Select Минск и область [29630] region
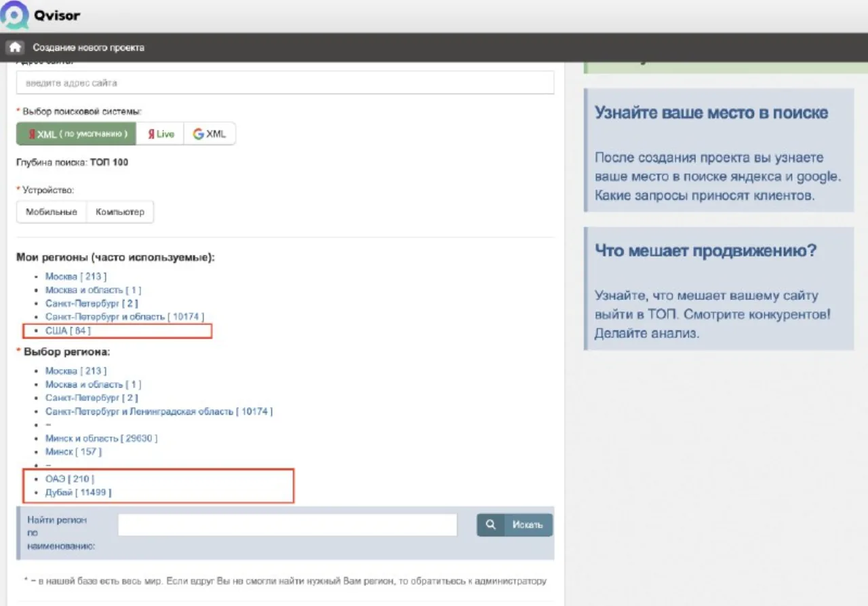 point(102,438)
